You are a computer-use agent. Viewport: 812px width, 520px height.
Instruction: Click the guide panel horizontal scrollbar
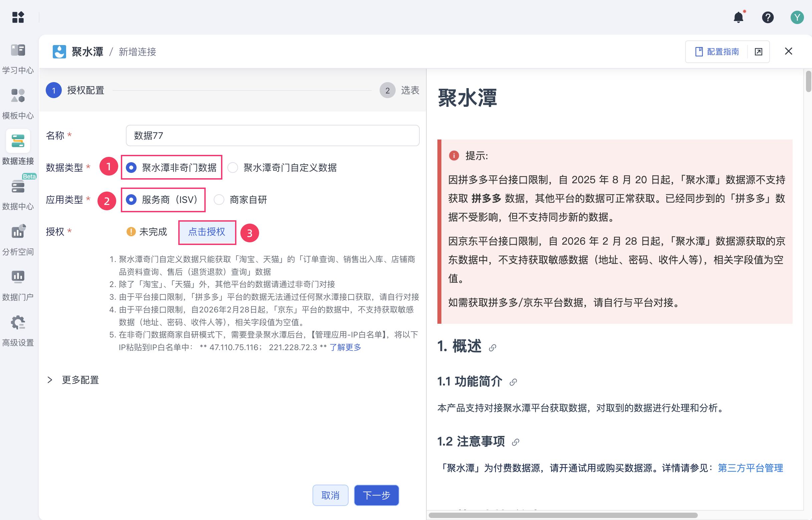563,515
